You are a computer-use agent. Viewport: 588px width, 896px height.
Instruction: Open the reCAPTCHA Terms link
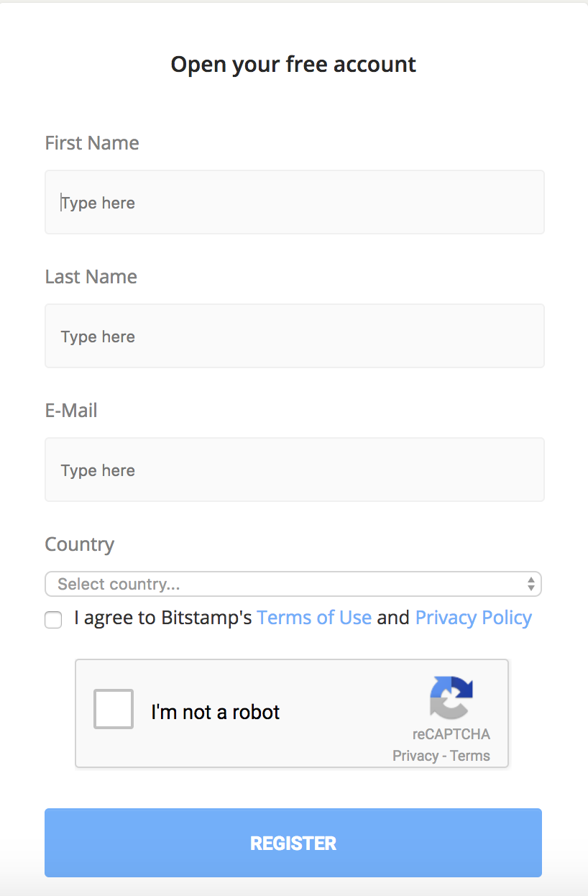[x=470, y=756]
